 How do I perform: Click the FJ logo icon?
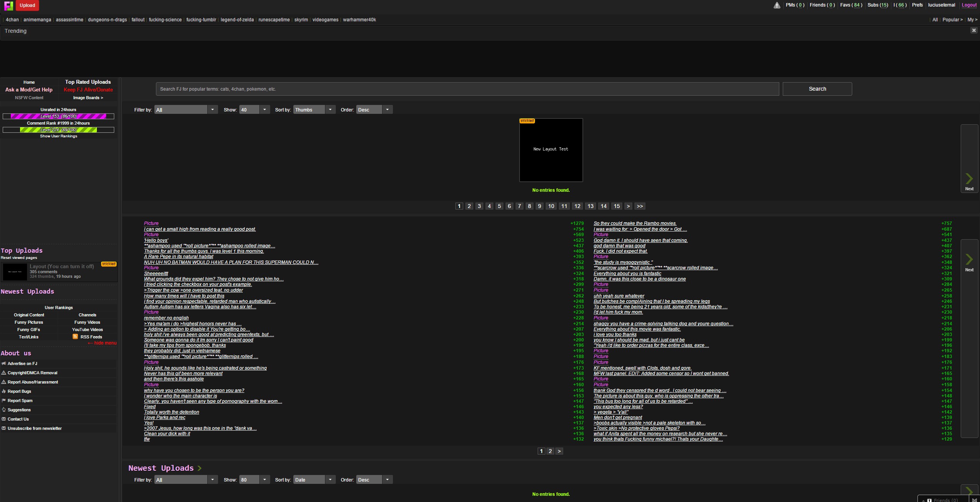point(8,5)
